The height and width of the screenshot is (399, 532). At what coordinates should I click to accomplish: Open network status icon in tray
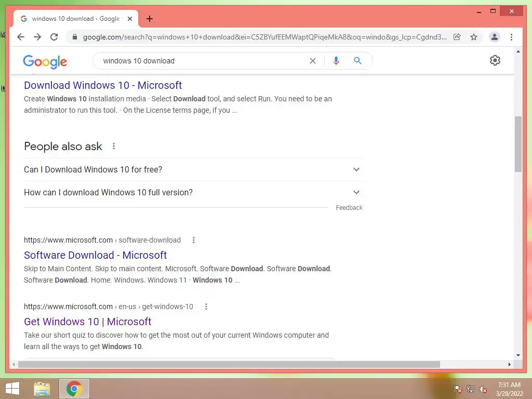470,389
